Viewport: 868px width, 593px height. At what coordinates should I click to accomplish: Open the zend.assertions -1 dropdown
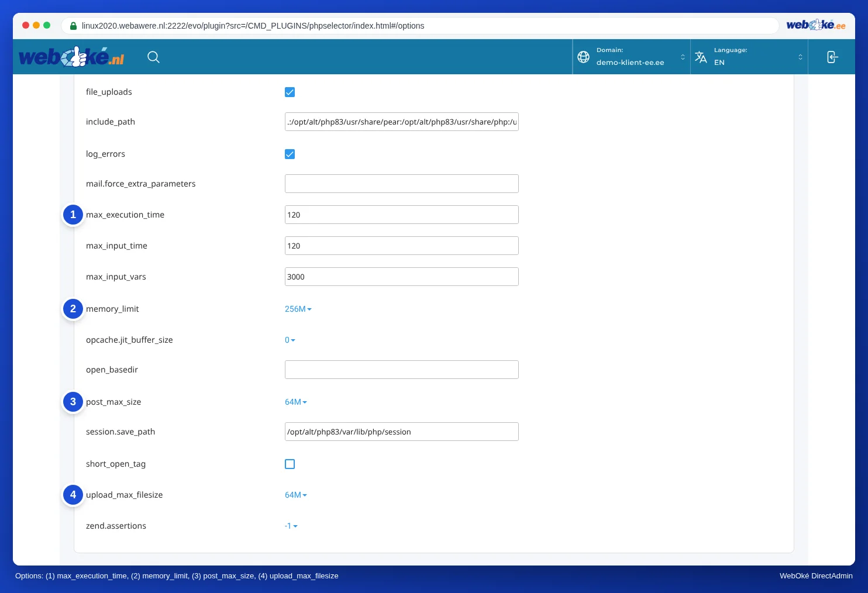pos(291,526)
